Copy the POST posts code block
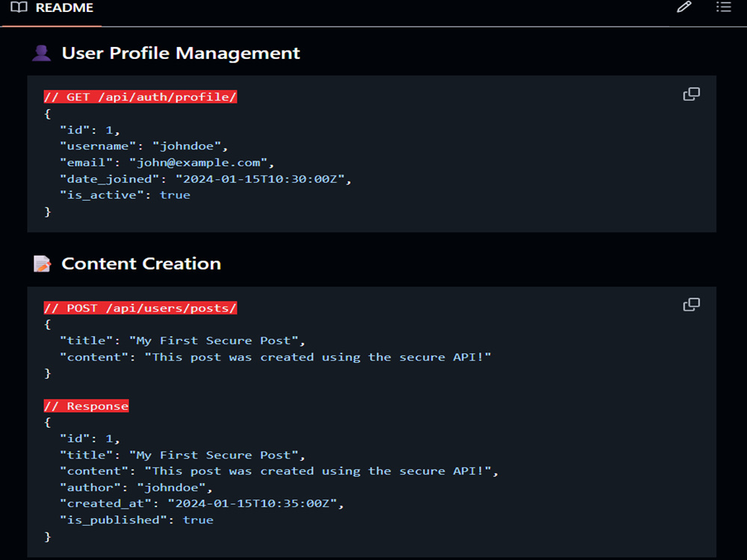This screenshot has height=560, width=747. coord(691,305)
